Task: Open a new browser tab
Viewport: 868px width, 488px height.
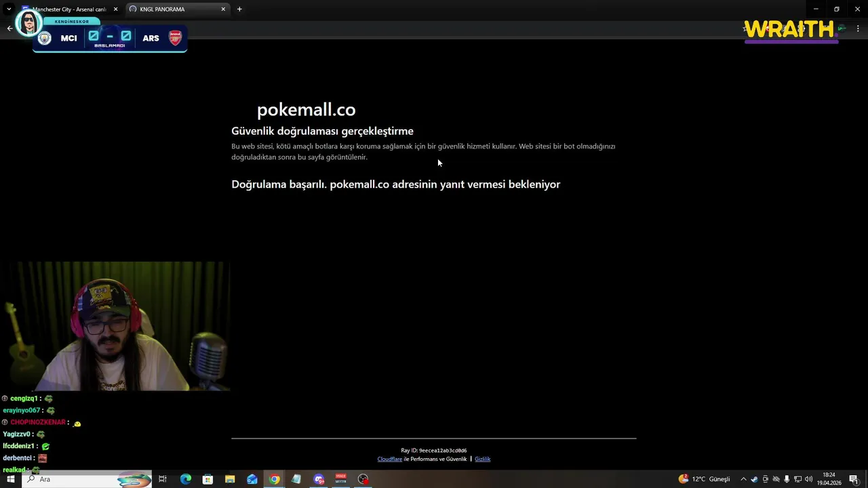Action: (239, 9)
